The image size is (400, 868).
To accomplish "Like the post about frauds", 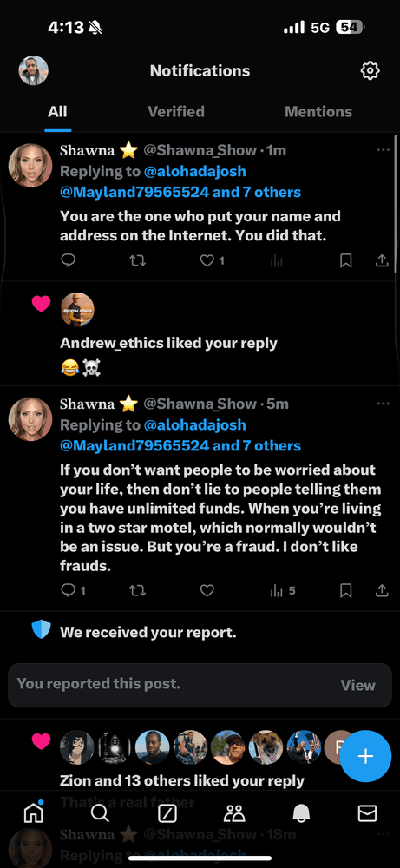I will point(207,590).
